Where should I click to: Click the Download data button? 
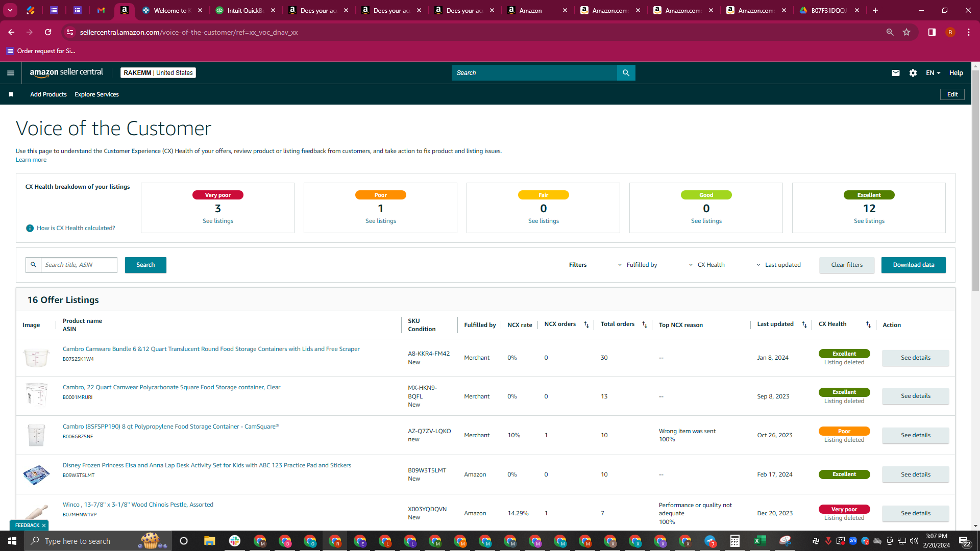coord(914,265)
